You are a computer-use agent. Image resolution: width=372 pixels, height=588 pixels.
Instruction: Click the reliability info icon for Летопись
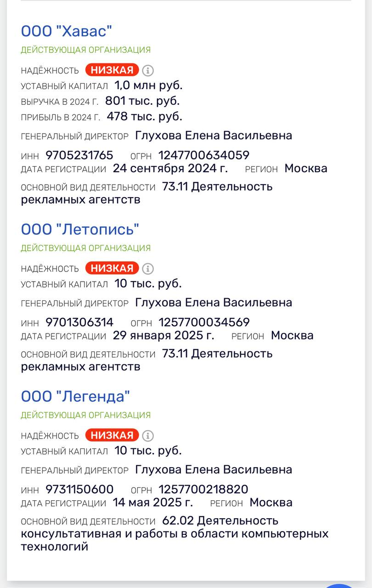tap(148, 268)
